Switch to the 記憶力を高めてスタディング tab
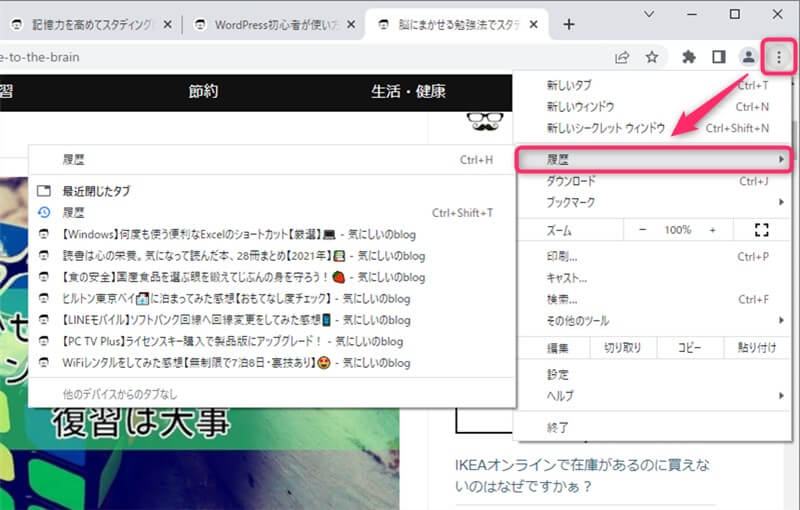The image size is (800, 510). (90, 24)
